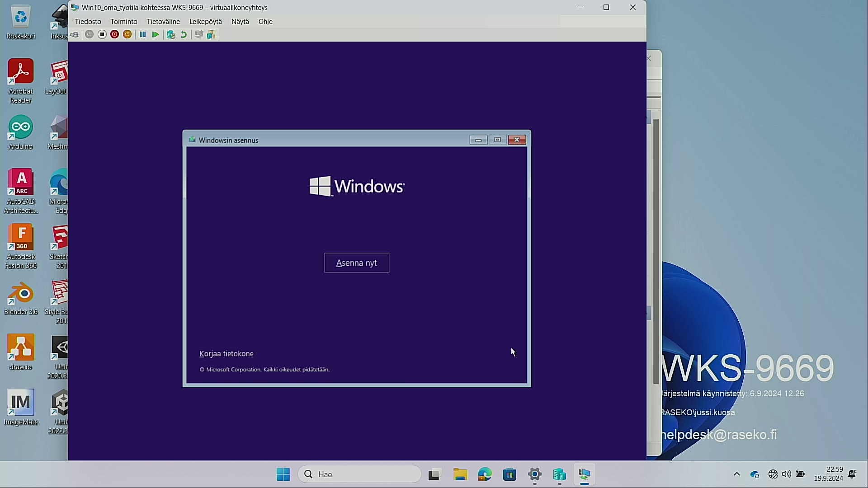
Task: Open the Ohje menu
Action: pyautogui.click(x=265, y=22)
